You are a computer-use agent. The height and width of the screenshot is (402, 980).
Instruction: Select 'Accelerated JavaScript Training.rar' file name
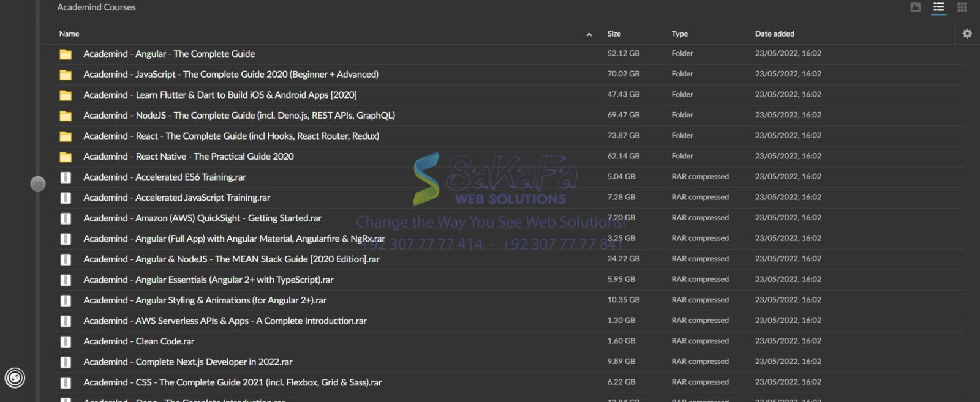(176, 198)
